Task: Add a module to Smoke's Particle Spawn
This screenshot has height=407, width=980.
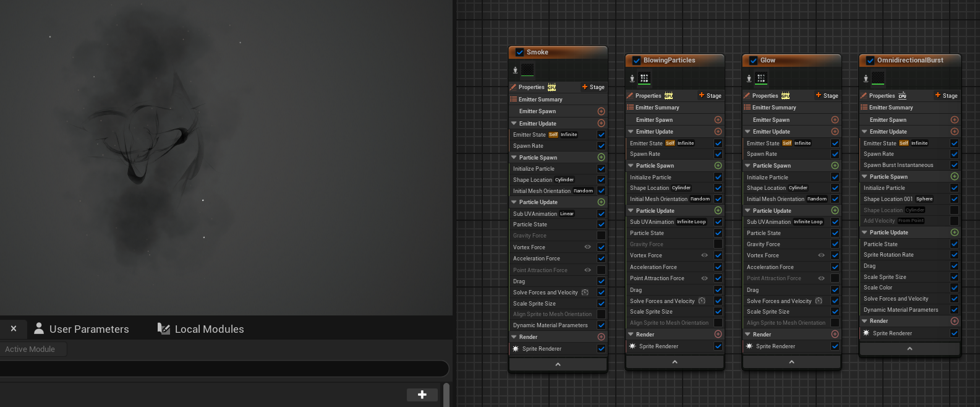Action: point(601,158)
